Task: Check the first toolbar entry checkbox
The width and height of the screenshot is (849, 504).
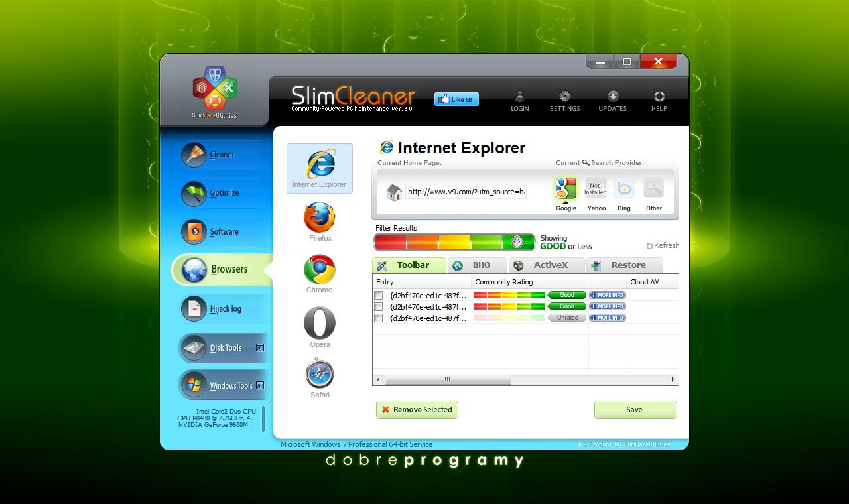Action: [x=379, y=296]
